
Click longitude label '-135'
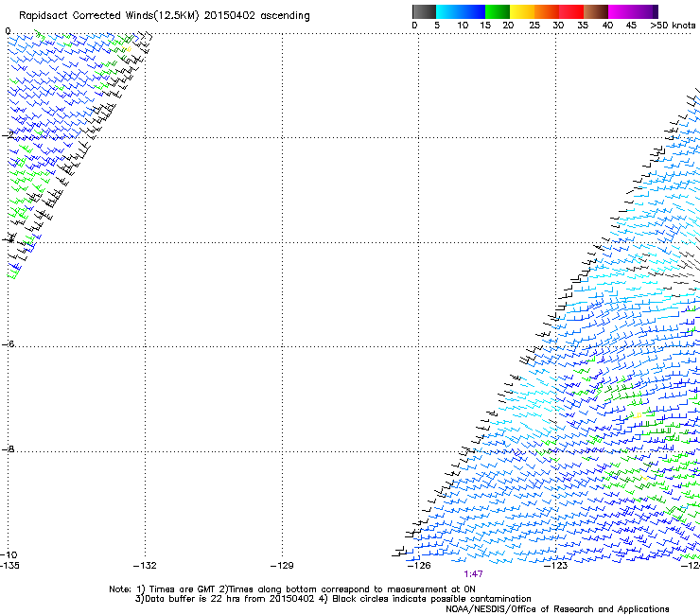coord(9,566)
